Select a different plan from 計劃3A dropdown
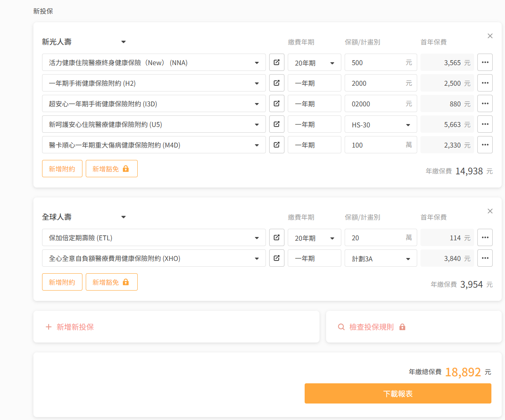This screenshot has width=505, height=420. click(381, 258)
